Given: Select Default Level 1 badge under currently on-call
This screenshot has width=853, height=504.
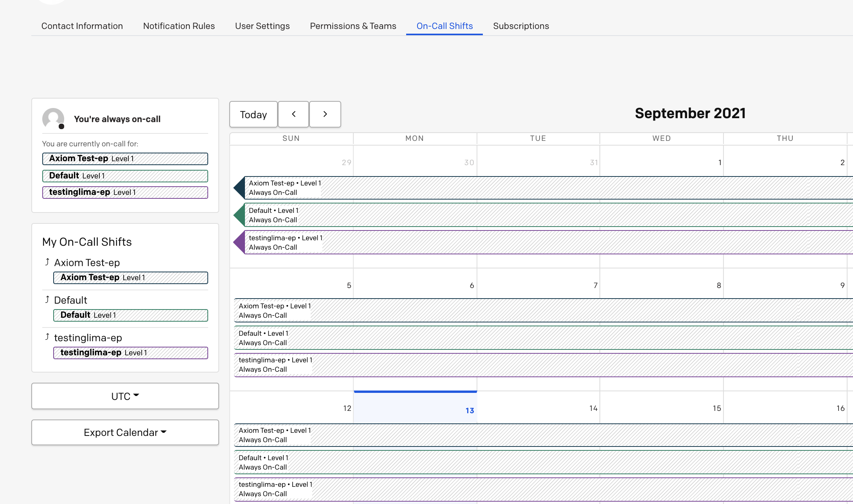Looking at the screenshot, I should 125,176.
